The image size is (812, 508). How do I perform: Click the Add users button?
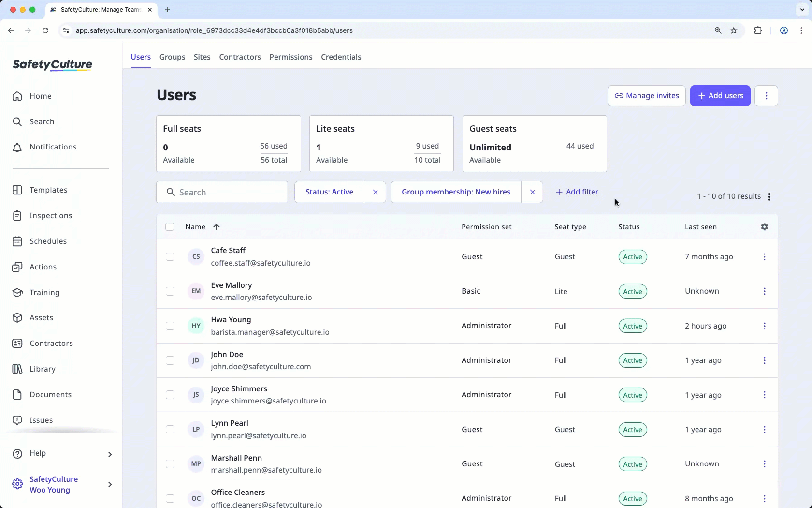pos(720,96)
